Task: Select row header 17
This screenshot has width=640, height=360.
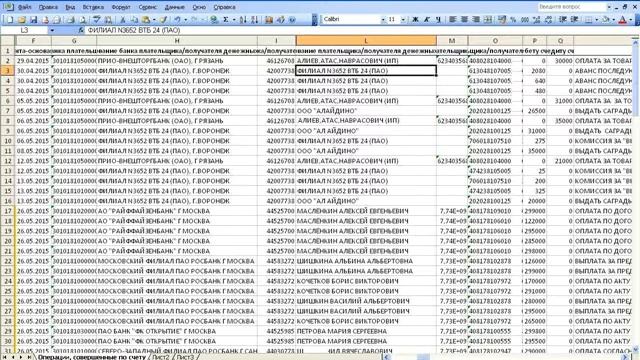Action: click(x=8, y=211)
